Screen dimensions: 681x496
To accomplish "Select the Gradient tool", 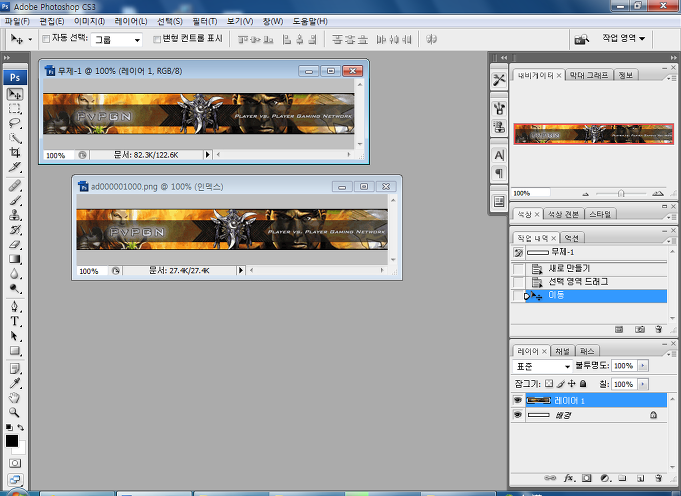I will 15,259.
